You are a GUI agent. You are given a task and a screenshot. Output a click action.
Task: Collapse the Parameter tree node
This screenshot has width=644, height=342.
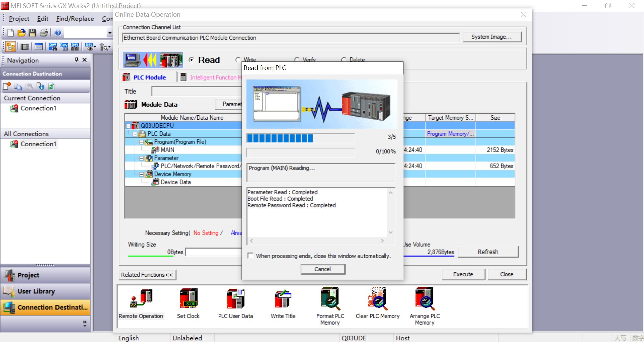pos(142,158)
